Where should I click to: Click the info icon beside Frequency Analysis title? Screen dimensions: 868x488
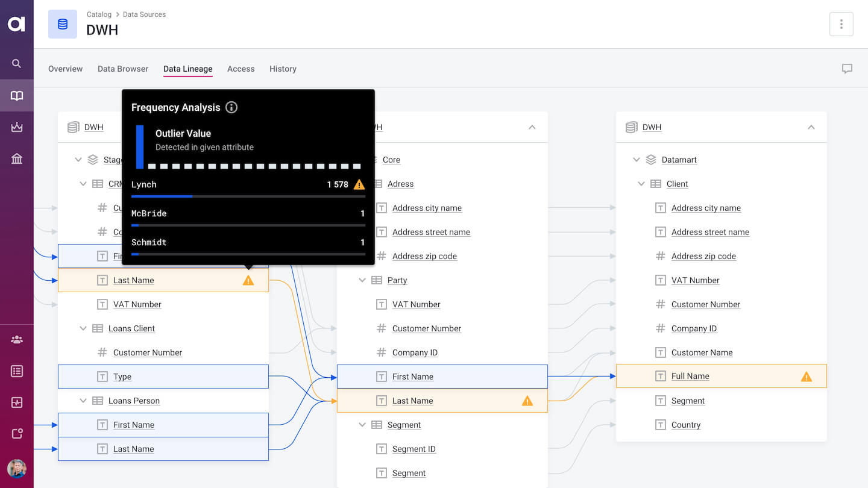(231, 107)
